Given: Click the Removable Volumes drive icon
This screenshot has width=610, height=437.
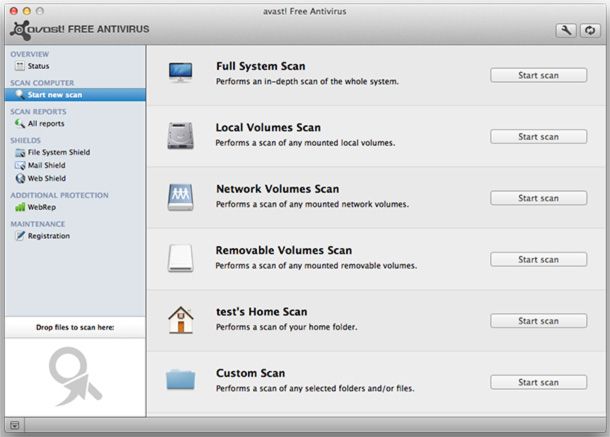Looking at the screenshot, I should (x=181, y=257).
